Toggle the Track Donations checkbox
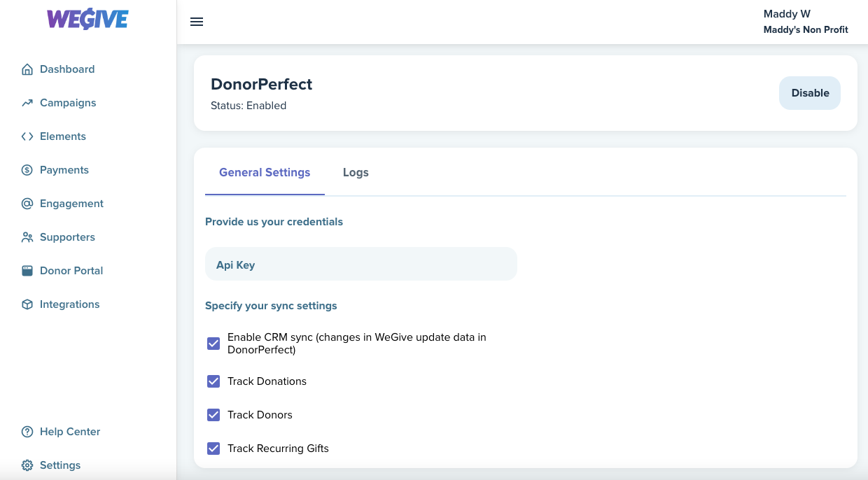868x480 pixels. tap(213, 381)
